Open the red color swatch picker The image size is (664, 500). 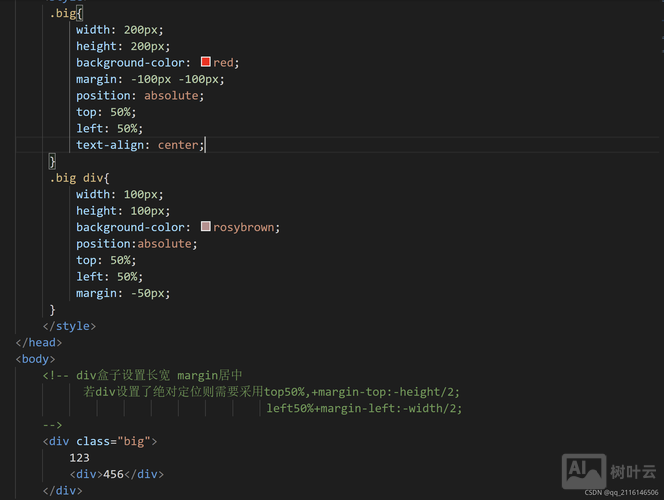tap(206, 62)
